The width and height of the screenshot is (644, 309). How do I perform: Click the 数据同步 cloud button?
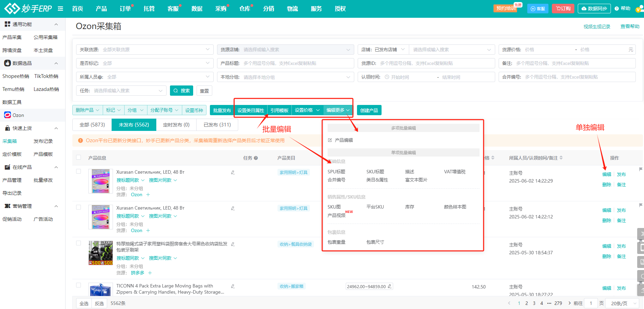coord(594,9)
